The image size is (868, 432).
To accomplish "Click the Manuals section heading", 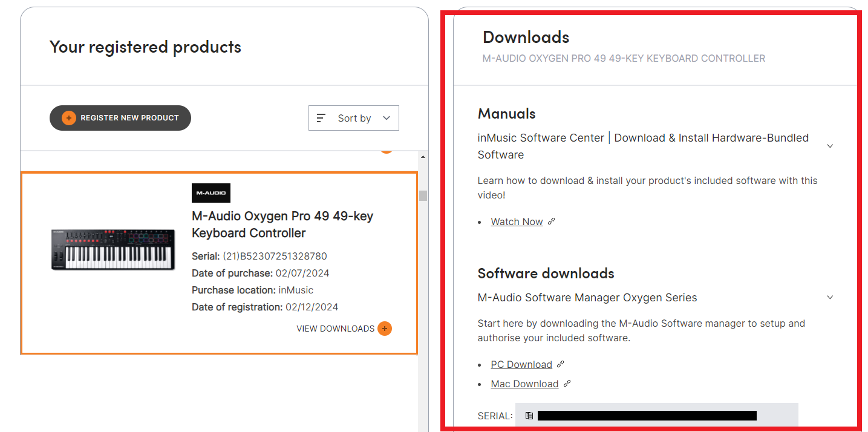I will point(507,114).
